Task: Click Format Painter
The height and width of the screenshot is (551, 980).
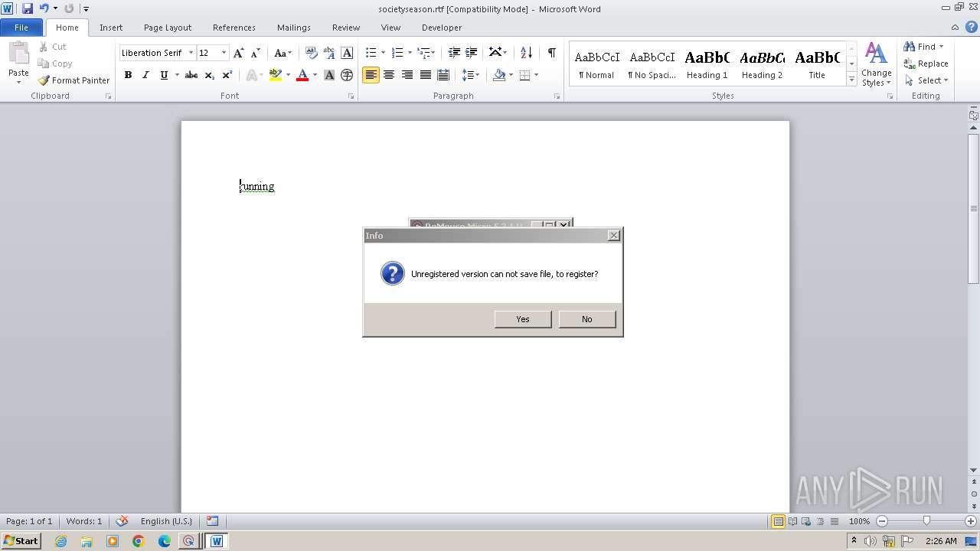Action: click(x=73, y=80)
